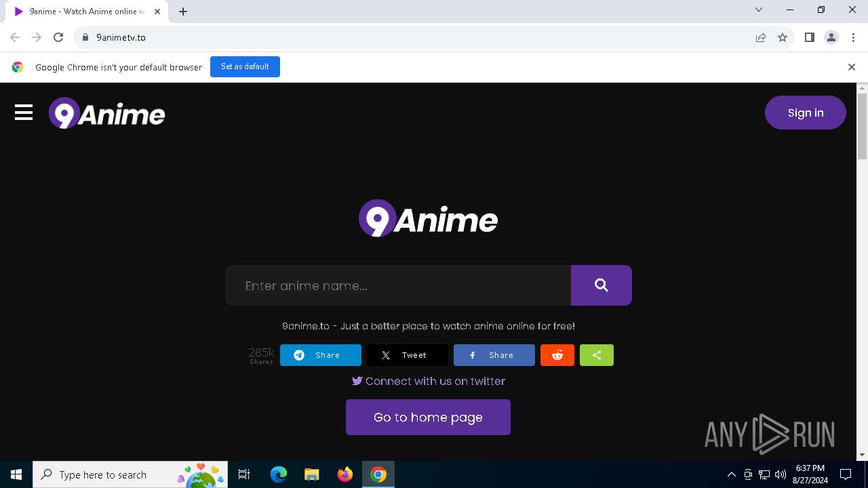Open the taskbar clock showing 6:37 PM
868x488 pixels.
pos(810,474)
